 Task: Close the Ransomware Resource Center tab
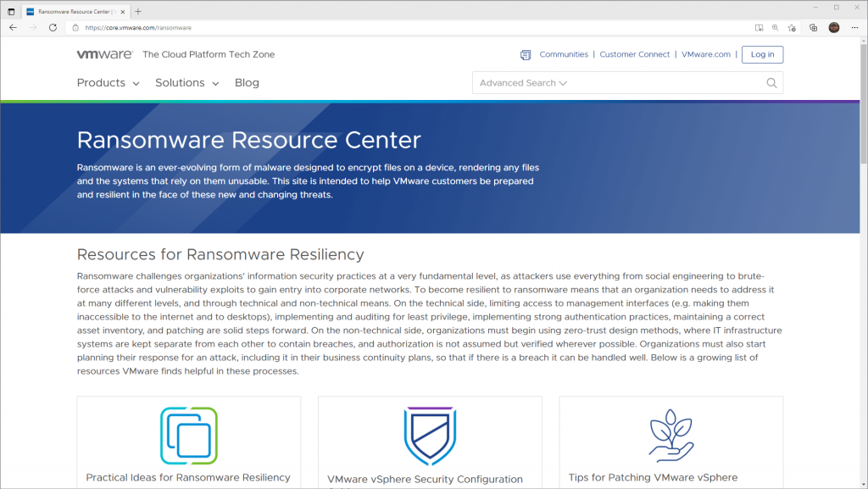pos(123,12)
